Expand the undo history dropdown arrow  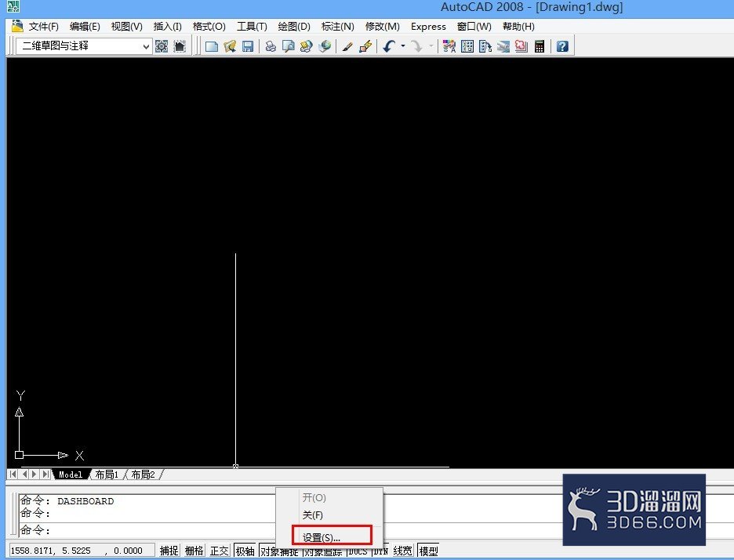402,46
